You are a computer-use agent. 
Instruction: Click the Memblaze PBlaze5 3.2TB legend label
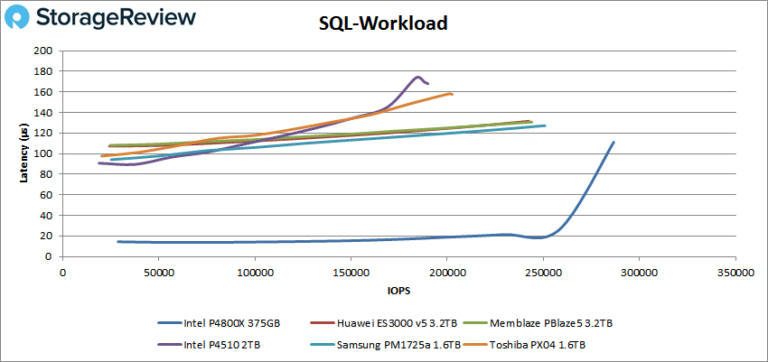click(552, 323)
